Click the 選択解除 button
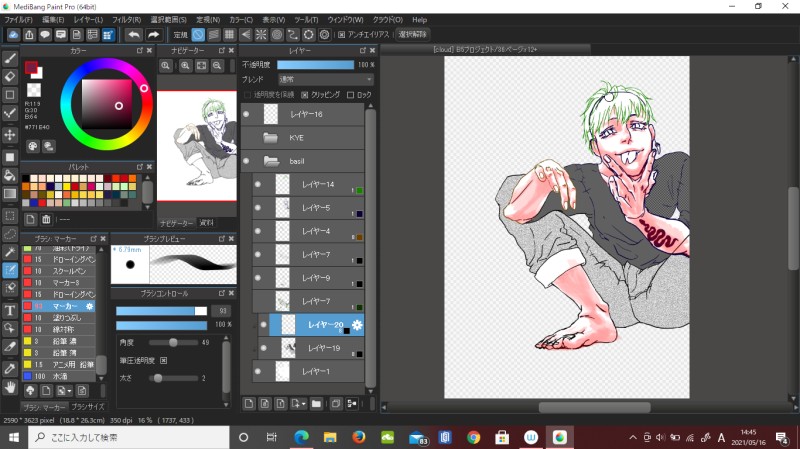 click(413, 35)
